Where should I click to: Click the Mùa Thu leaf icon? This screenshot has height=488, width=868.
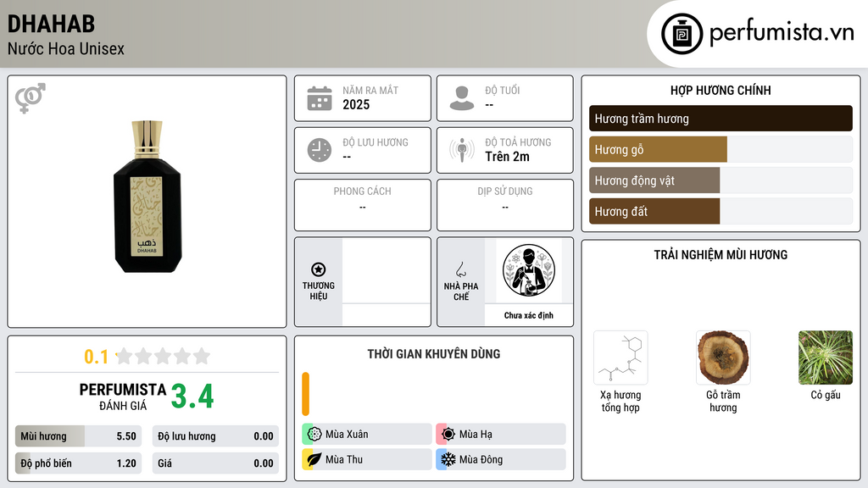click(314, 459)
